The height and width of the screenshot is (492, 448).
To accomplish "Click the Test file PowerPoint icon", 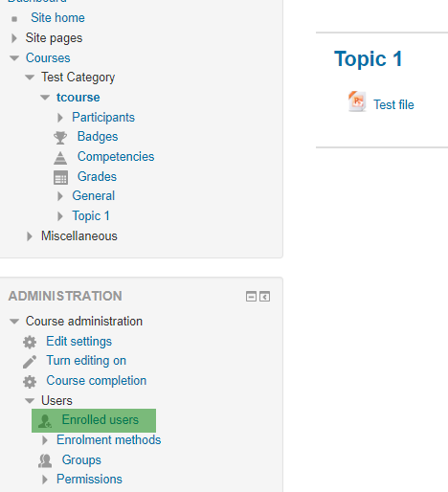I will [357, 101].
